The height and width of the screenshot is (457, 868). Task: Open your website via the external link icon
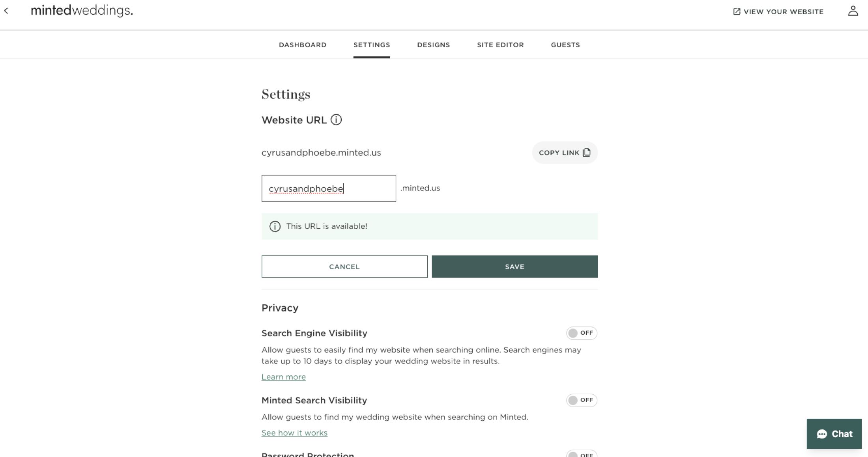[736, 12]
